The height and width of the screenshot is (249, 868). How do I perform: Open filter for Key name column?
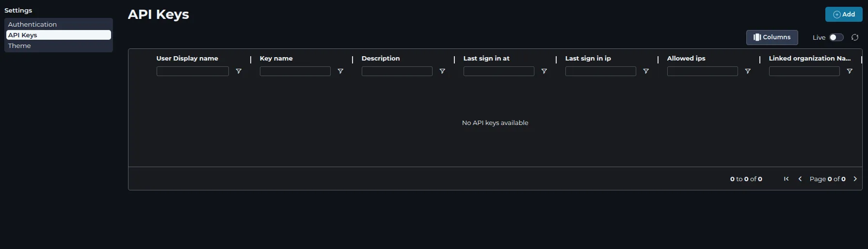point(340,71)
